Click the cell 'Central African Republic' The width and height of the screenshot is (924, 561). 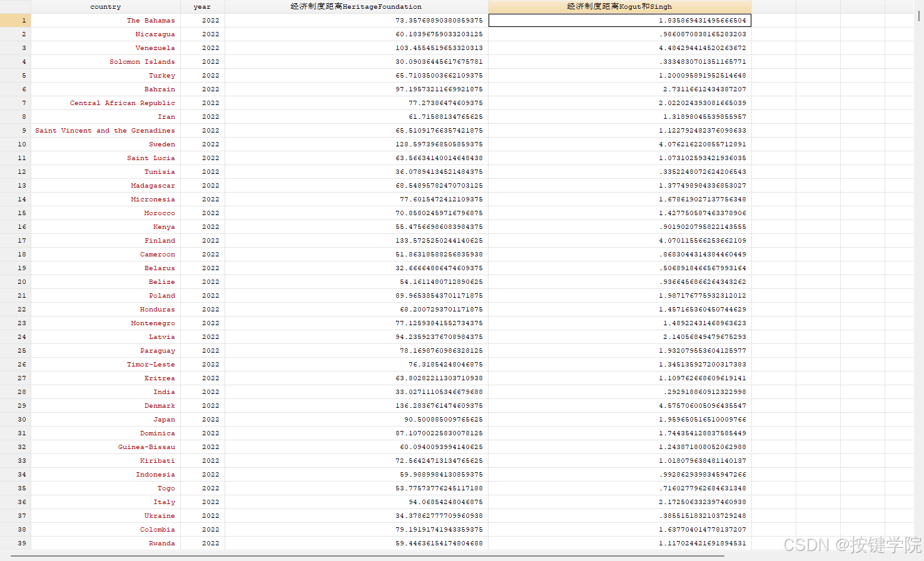click(106, 103)
